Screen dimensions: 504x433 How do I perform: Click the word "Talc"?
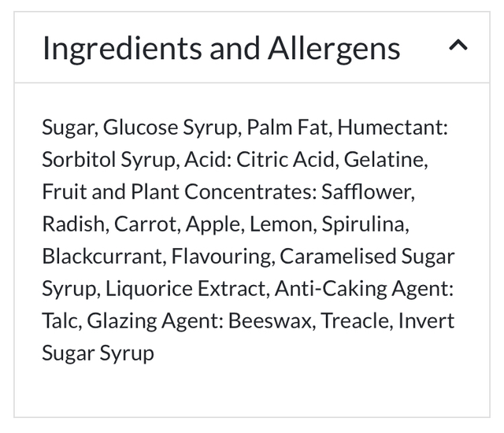pyautogui.click(x=61, y=321)
